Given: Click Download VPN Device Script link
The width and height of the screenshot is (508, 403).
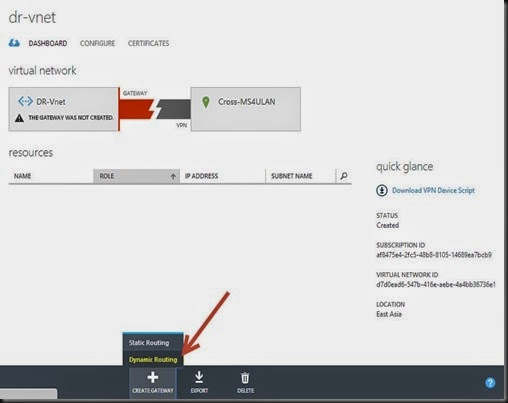Looking at the screenshot, I should click(433, 190).
